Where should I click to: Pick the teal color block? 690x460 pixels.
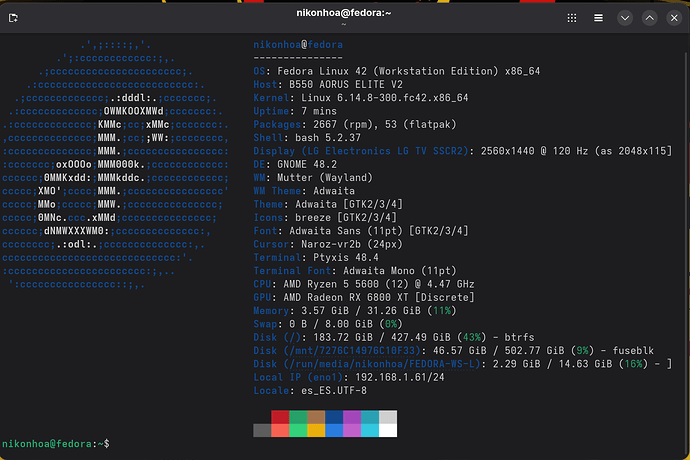pos(370,417)
